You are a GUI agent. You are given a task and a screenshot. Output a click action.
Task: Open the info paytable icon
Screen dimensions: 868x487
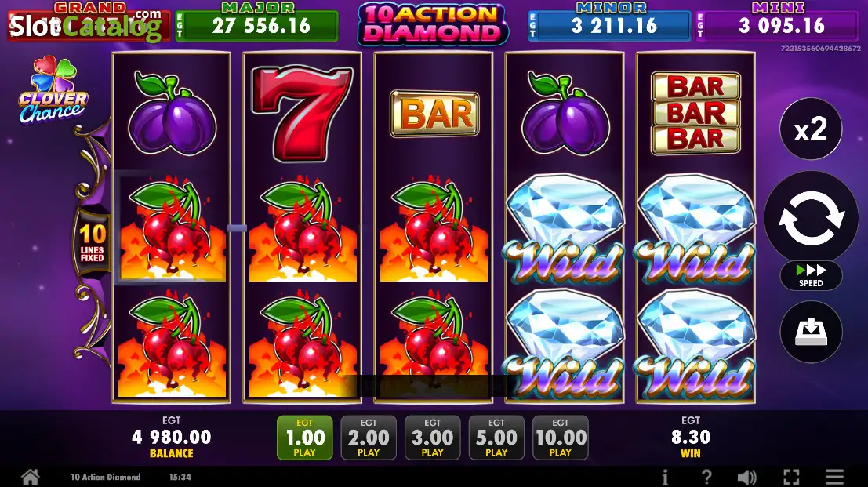click(x=665, y=477)
